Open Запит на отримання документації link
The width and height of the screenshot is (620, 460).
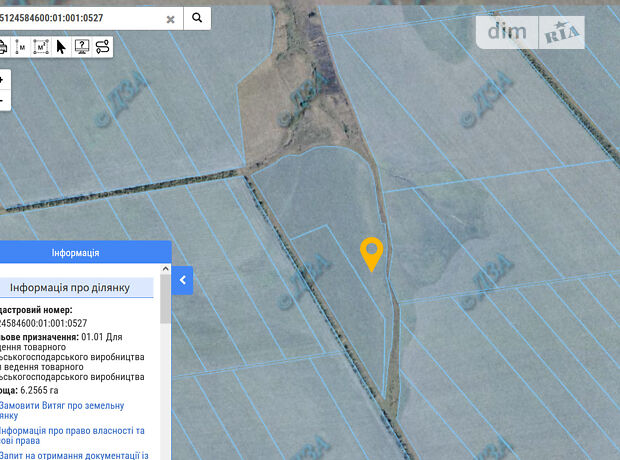pos(75,455)
